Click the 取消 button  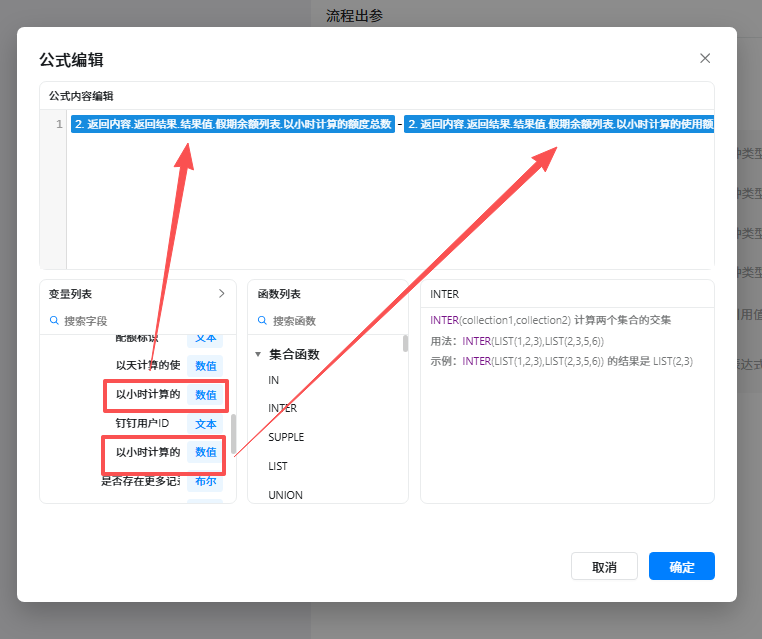[604, 566]
